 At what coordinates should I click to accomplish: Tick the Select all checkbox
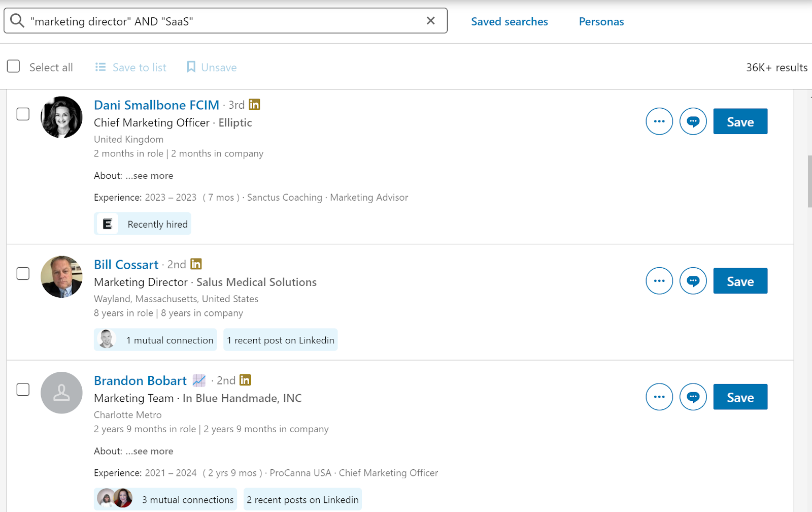pyautogui.click(x=13, y=67)
